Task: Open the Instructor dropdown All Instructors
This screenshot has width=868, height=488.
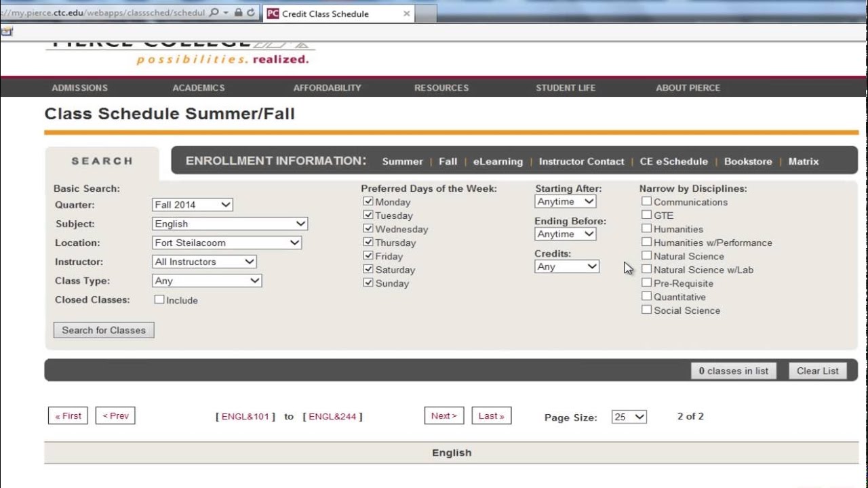Action: click(204, 262)
